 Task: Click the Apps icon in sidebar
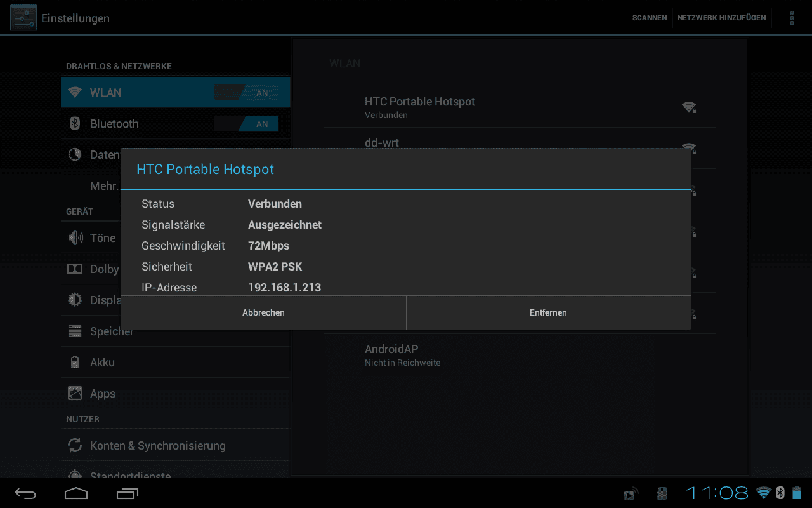75,393
